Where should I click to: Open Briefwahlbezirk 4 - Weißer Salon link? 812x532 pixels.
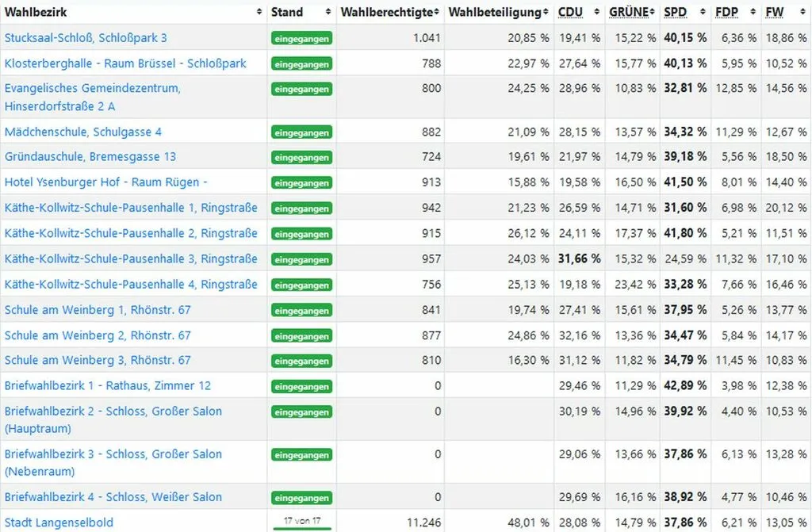pyautogui.click(x=113, y=497)
